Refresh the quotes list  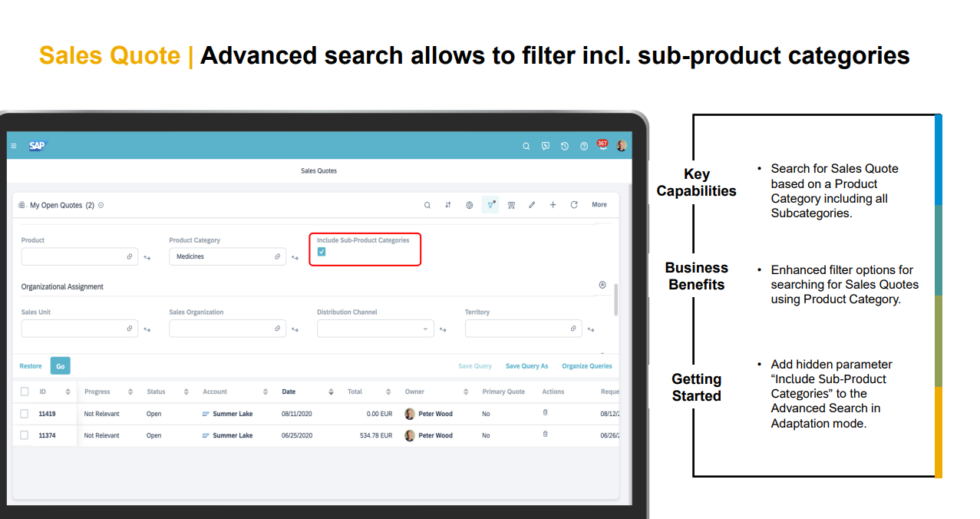pos(574,205)
